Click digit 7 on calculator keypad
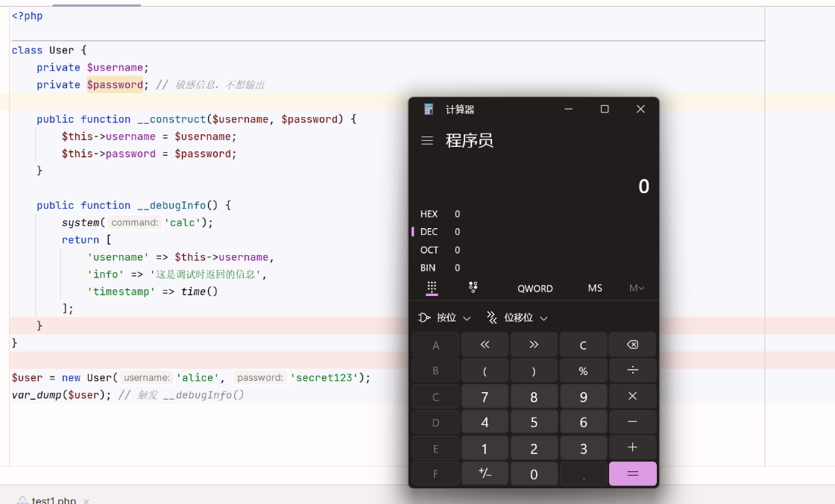 tap(485, 397)
